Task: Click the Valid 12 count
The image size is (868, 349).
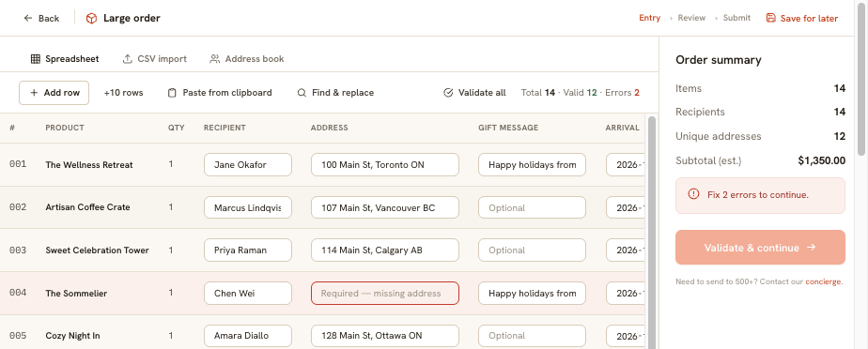Action: point(581,93)
